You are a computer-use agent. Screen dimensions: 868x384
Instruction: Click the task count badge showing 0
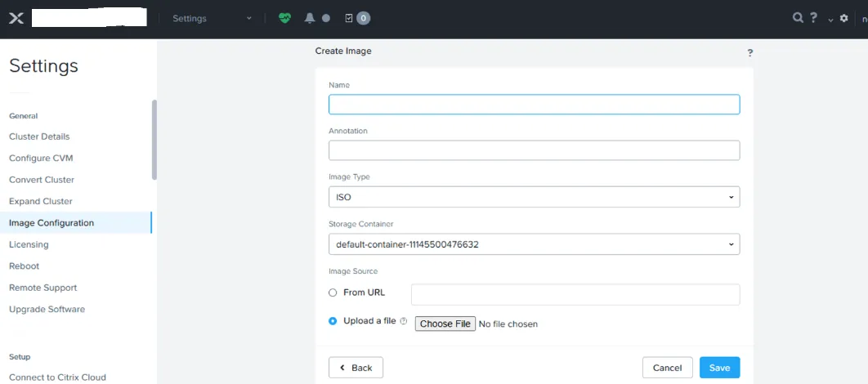pos(363,18)
